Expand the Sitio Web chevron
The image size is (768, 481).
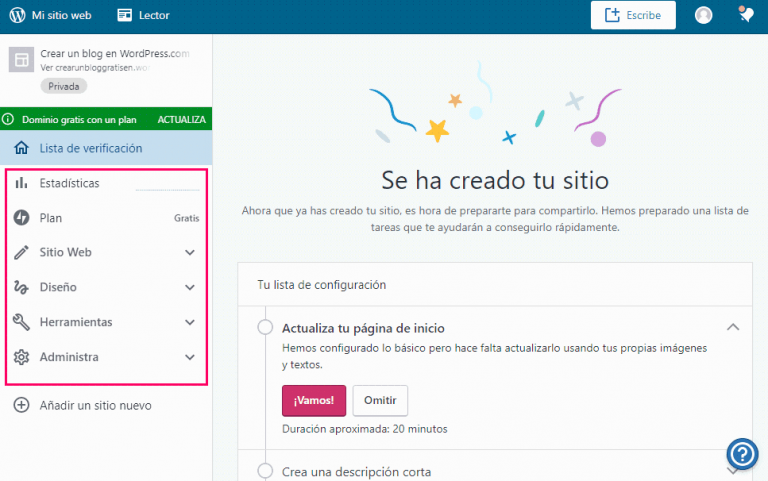[190, 253]
